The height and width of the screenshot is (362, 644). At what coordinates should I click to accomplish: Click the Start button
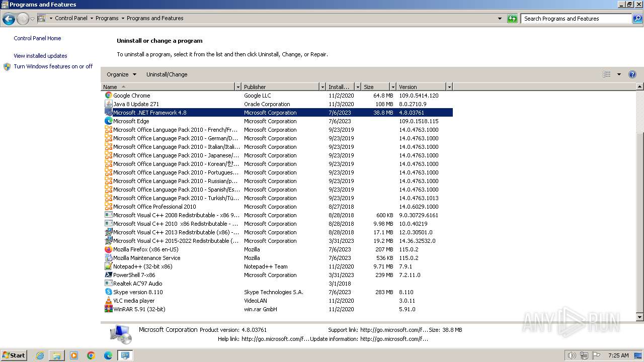[x=14, y=355]
